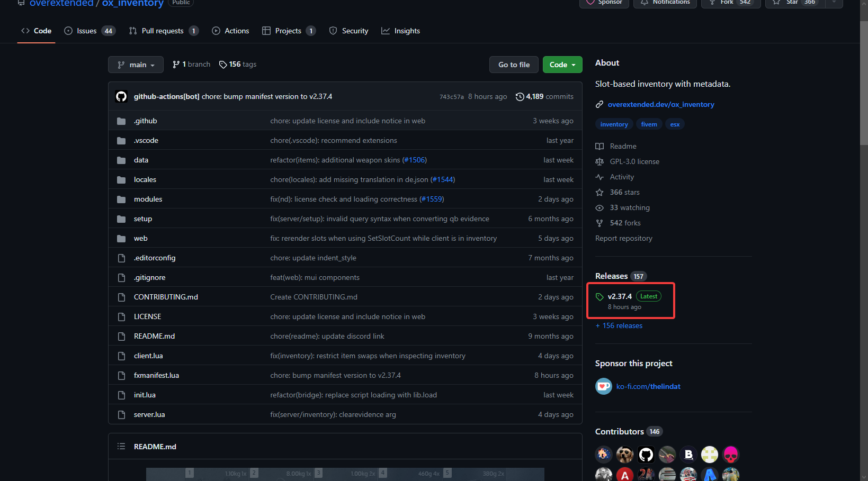Open the 4,189 commits history
868x481 pixels.
pos(544,96)
